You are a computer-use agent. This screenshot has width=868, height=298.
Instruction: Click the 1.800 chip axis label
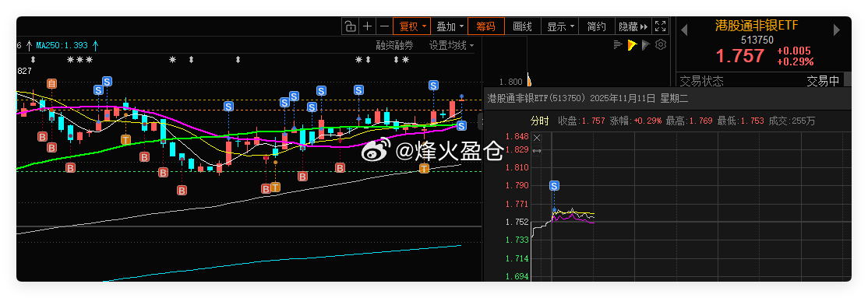tap(510, 82)
